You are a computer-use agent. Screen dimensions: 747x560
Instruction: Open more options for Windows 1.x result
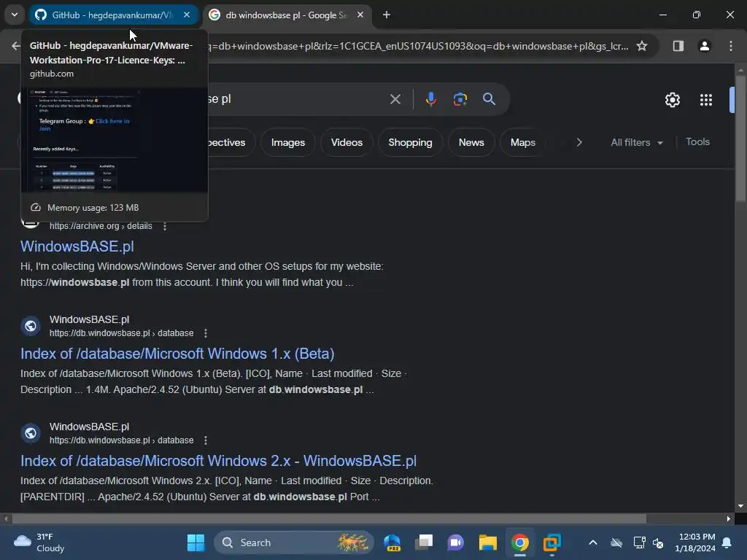[205, 333]
